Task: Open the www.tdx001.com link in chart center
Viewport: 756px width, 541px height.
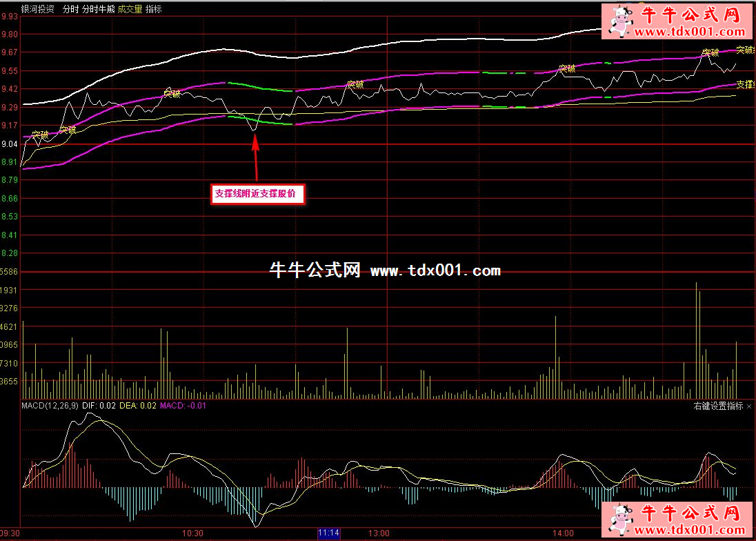Action: [x=435, y=271]
